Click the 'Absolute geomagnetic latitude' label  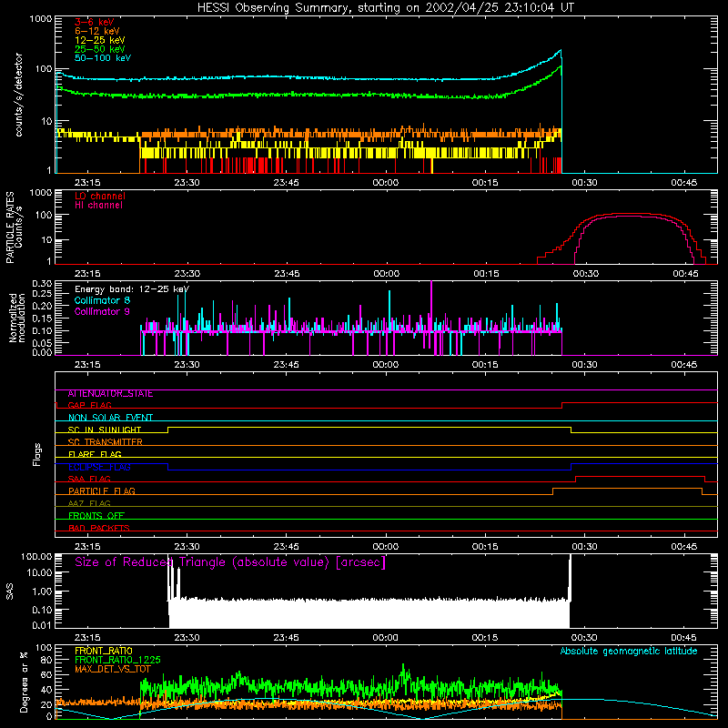click(x=629, y=652)
